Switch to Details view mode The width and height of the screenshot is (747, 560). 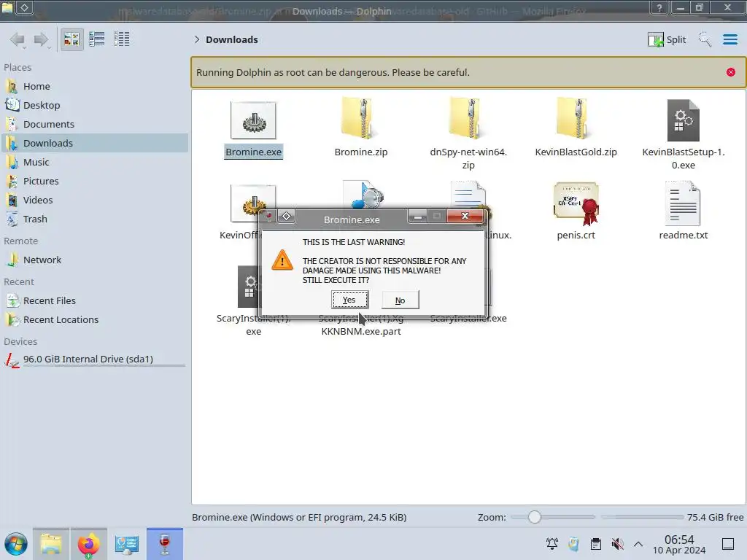[x=122, y=39]
